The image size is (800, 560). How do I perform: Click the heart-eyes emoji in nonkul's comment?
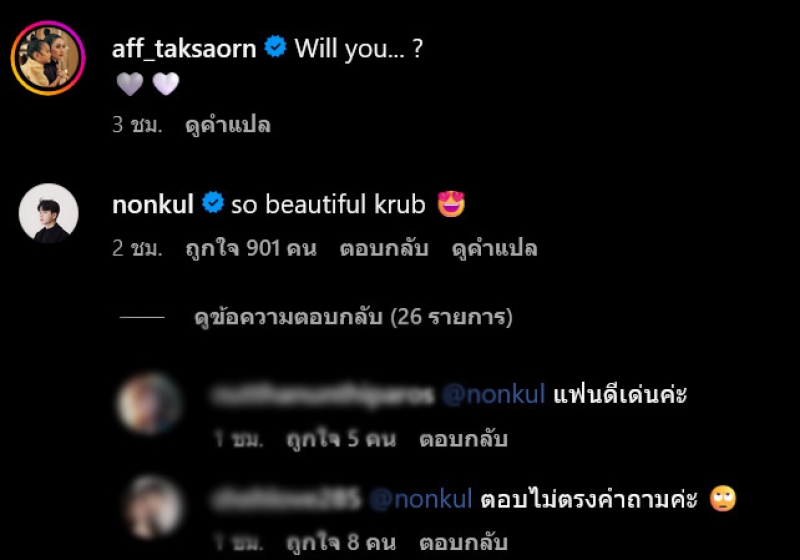coord(451,204)
